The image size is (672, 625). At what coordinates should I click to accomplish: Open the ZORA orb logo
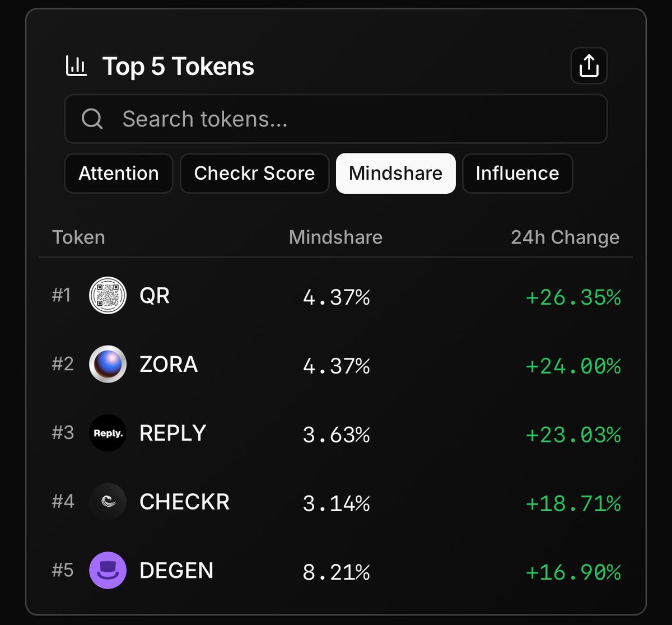coord(108,364)
